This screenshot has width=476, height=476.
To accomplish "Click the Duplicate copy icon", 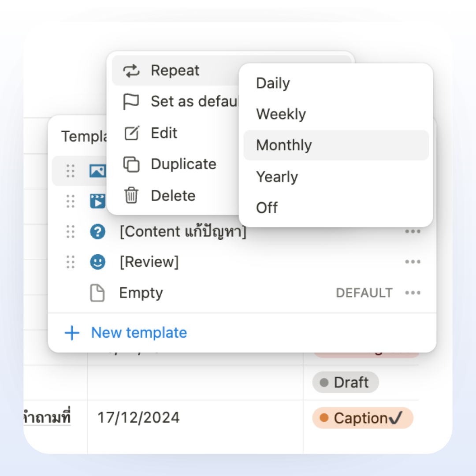I will [x=131, y=164].
